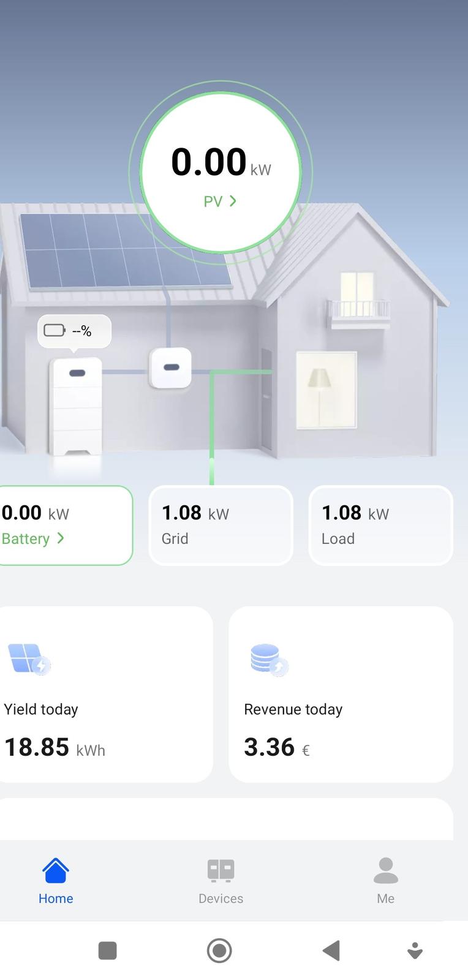
Task: Open the Revenue today 3.36 € card
Action: (x=341, y=694)
